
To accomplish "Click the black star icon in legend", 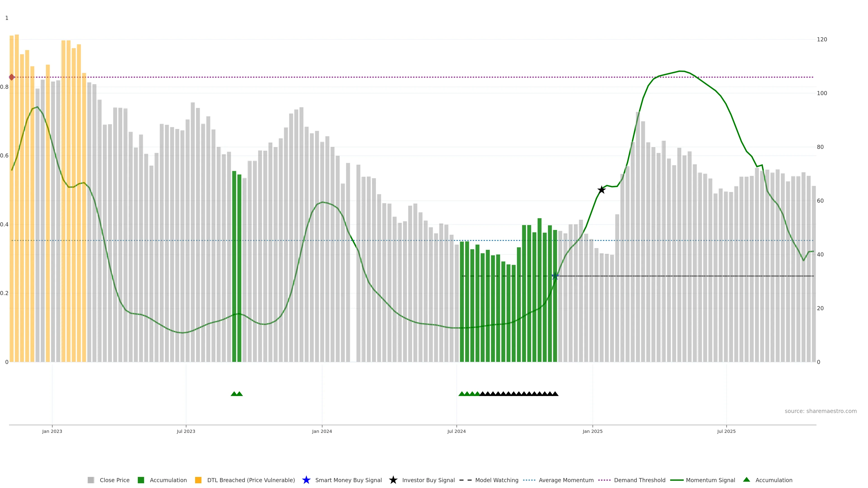I will click(x=393, y=480).
